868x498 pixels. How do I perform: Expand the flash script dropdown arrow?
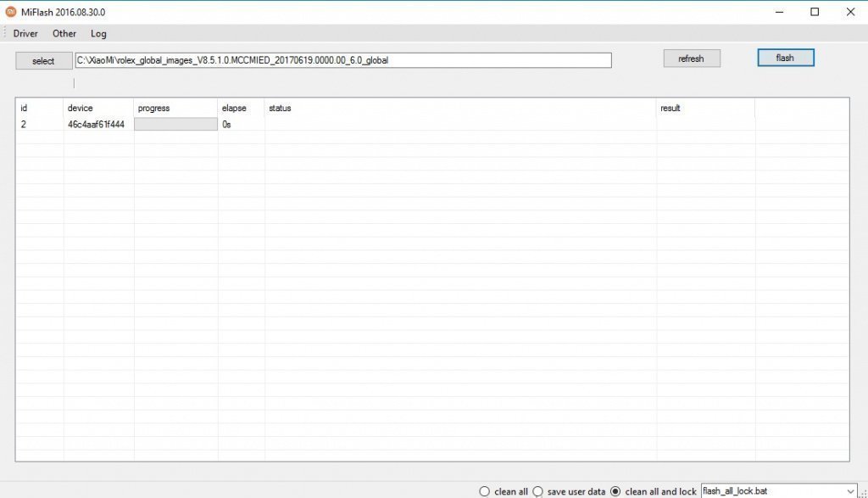(x=850, y=491)
